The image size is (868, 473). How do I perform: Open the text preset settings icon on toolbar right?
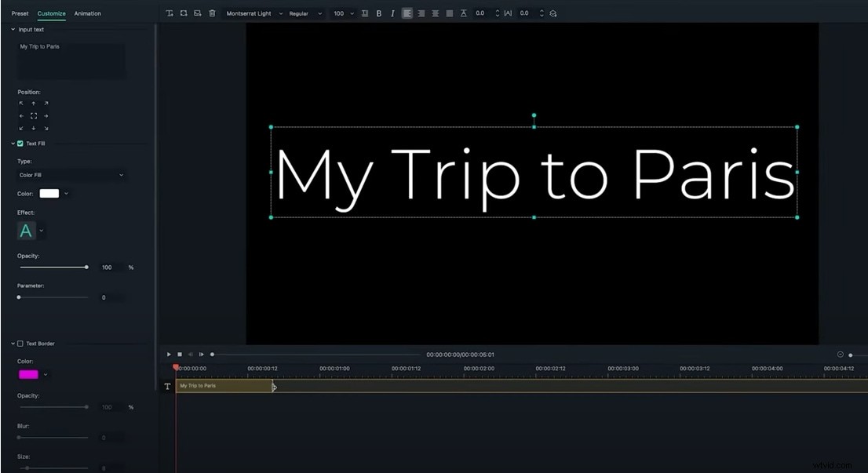point(552,13)
